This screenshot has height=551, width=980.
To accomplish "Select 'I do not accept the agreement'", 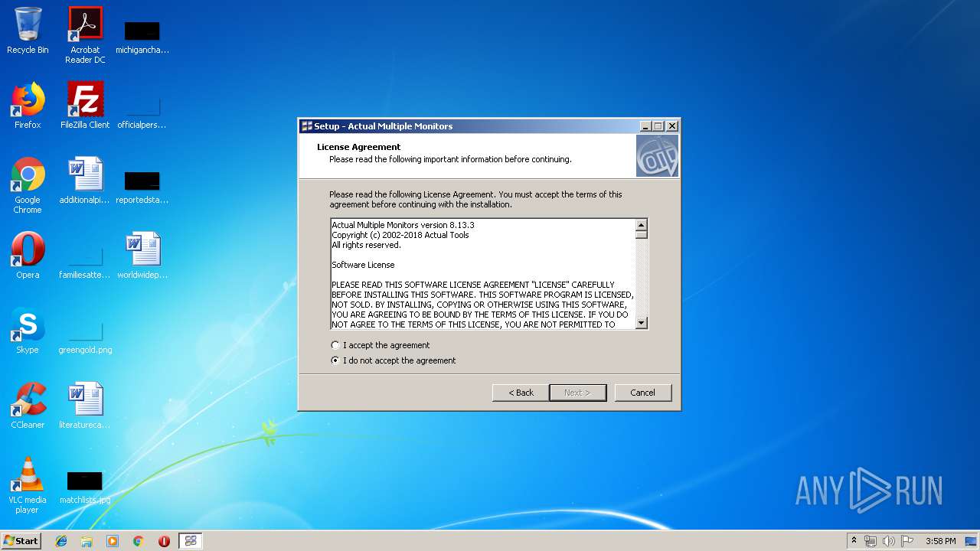I will pos(394,360).
